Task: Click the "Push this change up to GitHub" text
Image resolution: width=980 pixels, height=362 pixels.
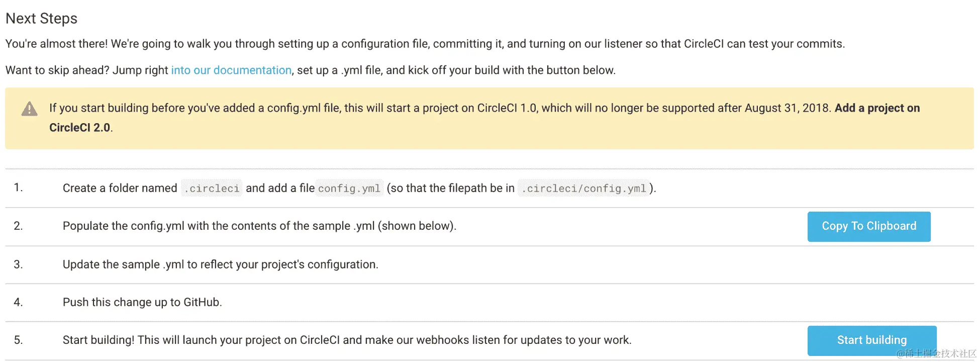Action: click(142, 302)
